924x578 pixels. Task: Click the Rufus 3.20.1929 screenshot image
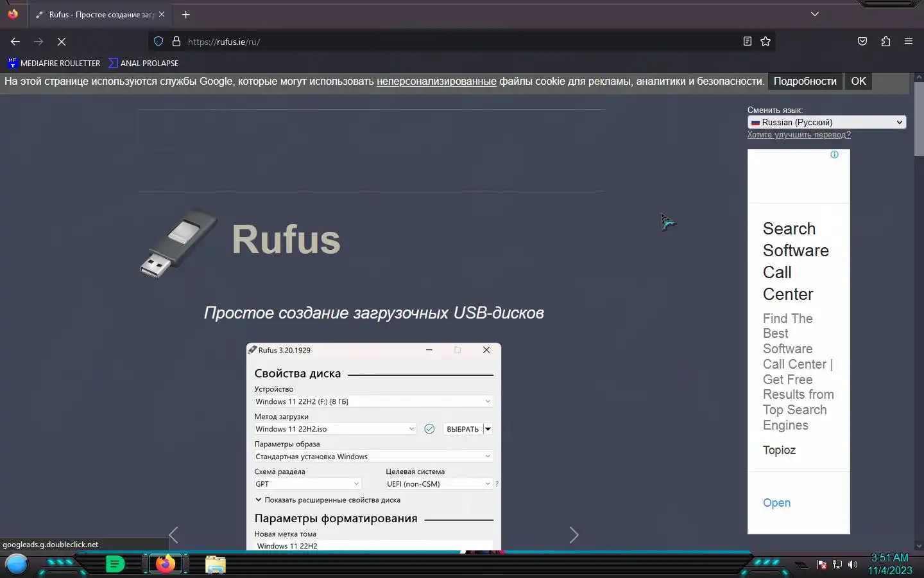coord(373,447)
